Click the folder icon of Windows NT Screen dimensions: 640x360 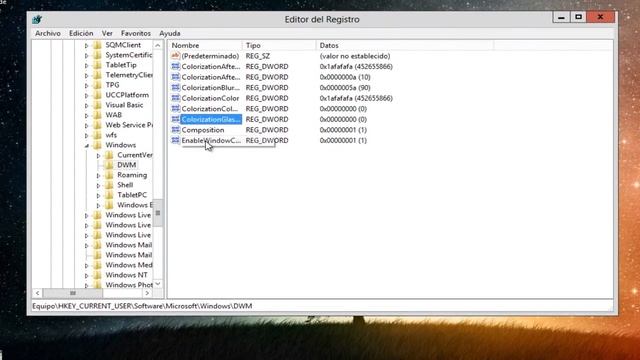point(98,275)
